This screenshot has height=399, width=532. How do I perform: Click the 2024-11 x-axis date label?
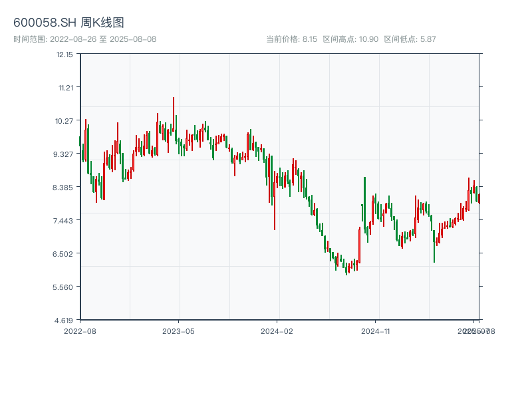click(x=376, y=331)
